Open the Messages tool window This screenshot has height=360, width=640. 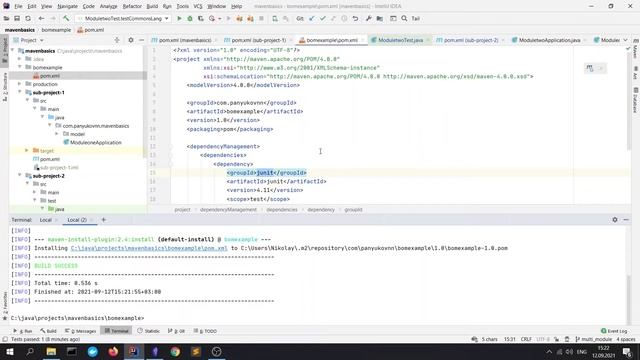pyautogui.click(x=80, y=331)
